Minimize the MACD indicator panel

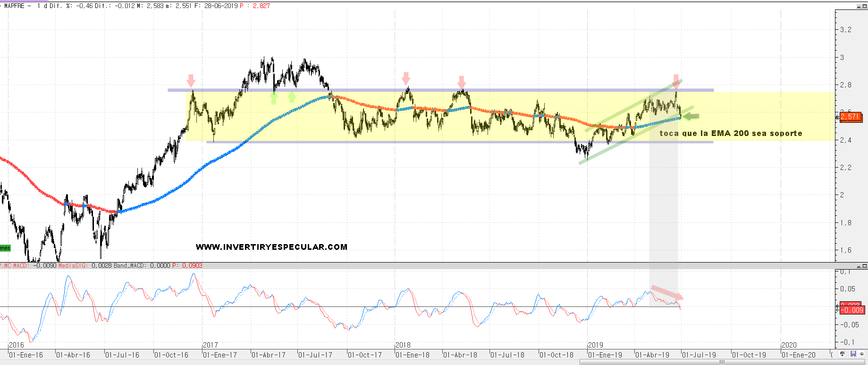859,266
